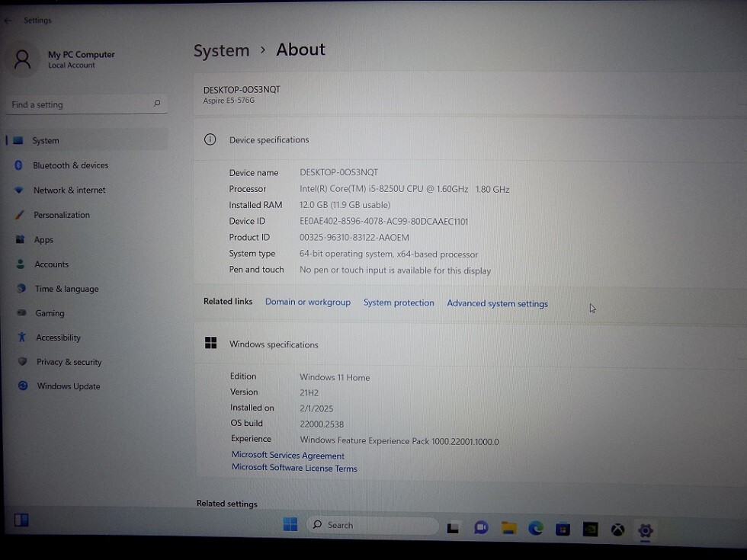
Task: Select the Installed RAM value 12.0 GB
Action: 345,205
